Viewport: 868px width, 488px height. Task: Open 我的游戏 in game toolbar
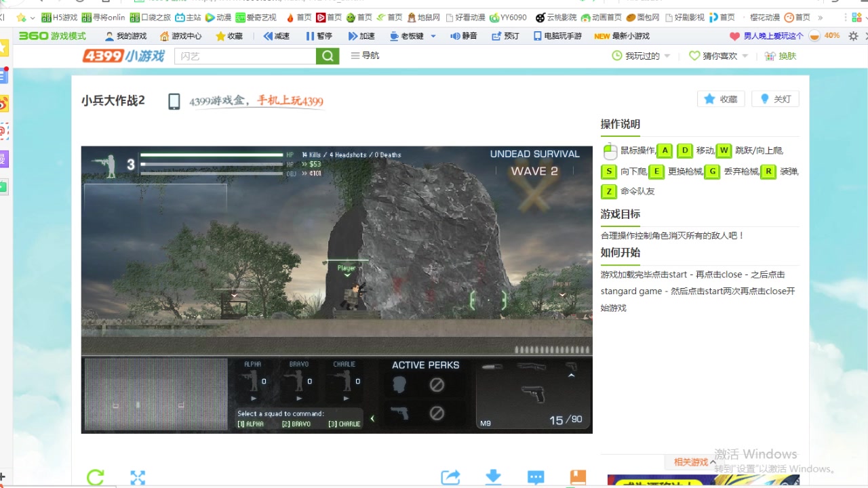(x=126, y=36)
